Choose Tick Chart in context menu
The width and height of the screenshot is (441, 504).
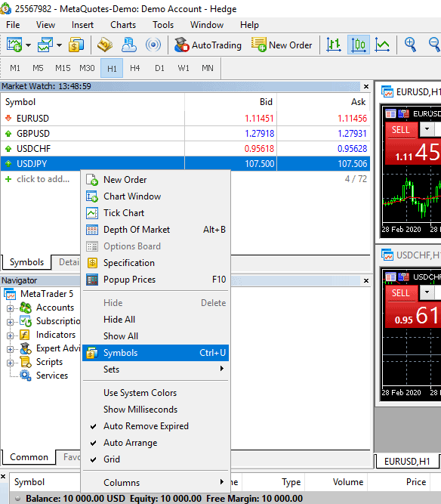pyautogui.click(x=156, y=213)
